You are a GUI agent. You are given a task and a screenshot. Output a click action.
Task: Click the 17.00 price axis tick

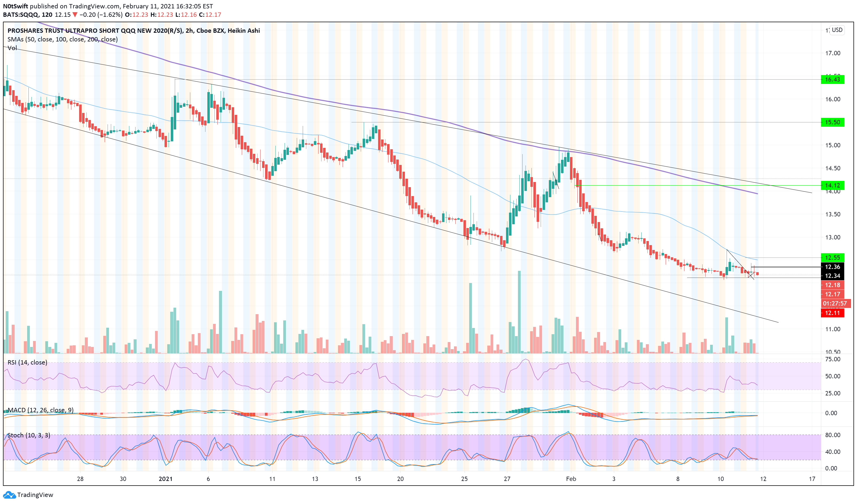point(833,53)
